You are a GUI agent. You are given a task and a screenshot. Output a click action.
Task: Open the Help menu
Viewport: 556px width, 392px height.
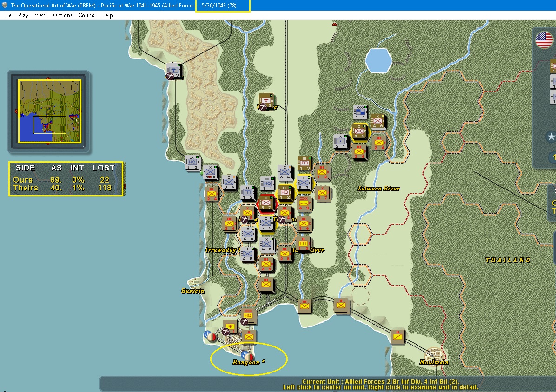(107, 15)
